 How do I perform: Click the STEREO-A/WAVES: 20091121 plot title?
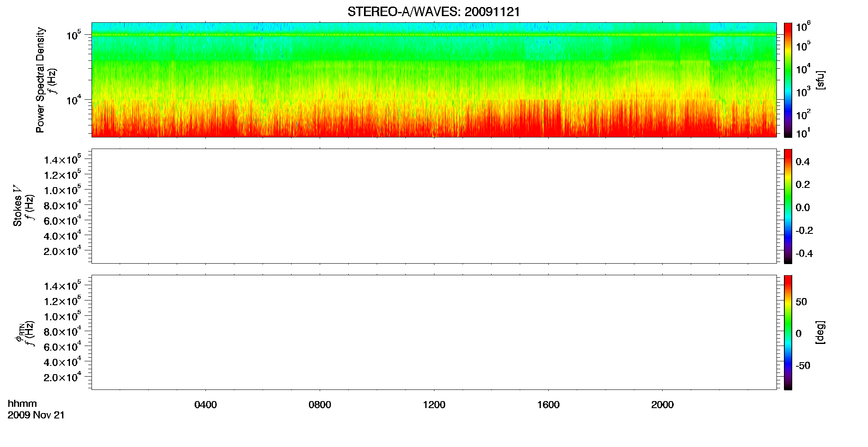[x=434, y=12]
